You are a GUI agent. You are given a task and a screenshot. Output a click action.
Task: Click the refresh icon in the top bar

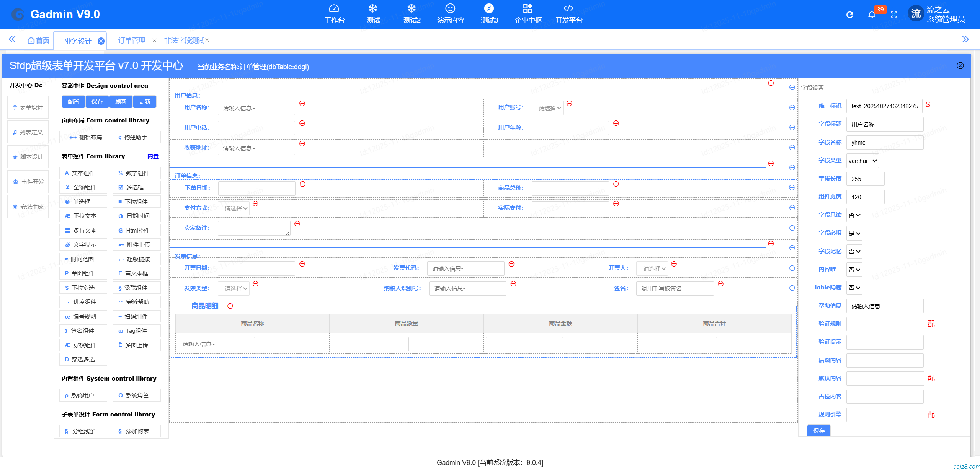[x=849, y=15]
